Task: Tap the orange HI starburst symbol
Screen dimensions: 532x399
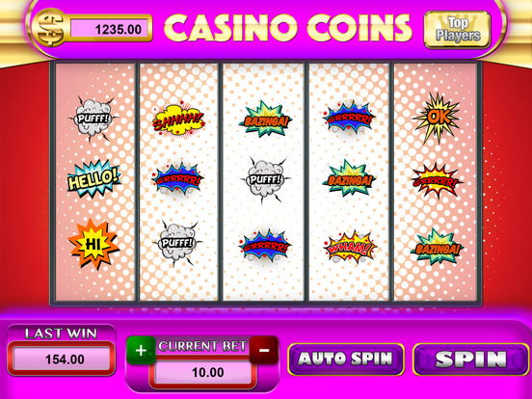Action: pyautogui.click(x=93, y=243)
